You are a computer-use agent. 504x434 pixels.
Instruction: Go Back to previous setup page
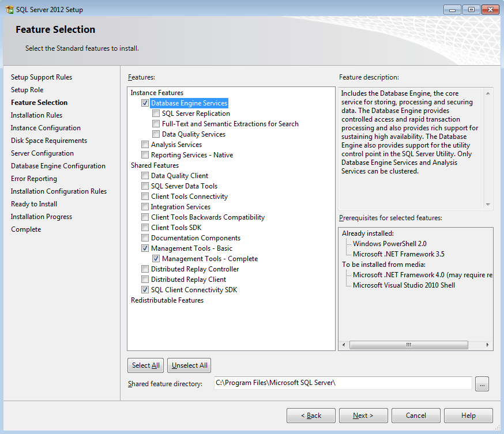(x=311, y=416)
